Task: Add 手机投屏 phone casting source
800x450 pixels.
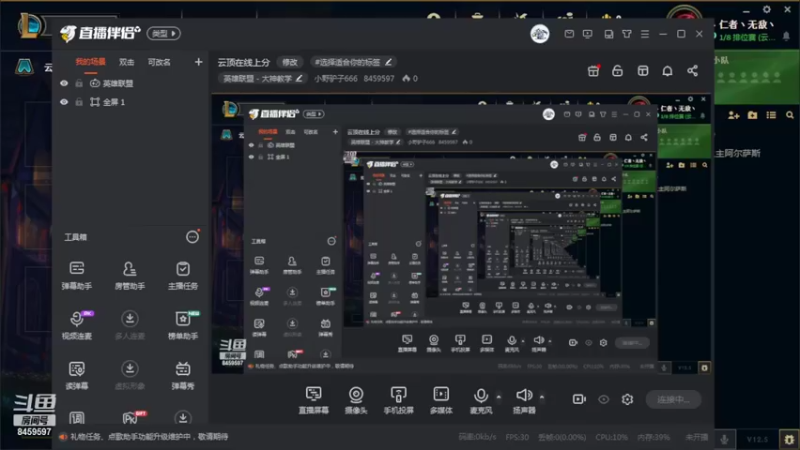Action: pyautogui.click(x=398, y=400)
